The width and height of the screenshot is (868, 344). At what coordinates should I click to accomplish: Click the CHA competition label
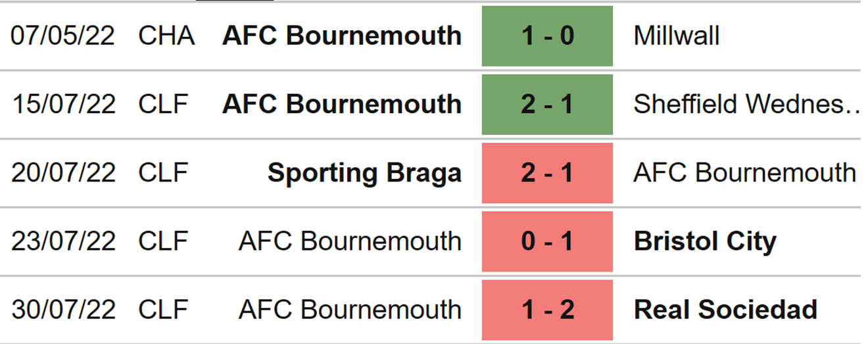[166, 36]
